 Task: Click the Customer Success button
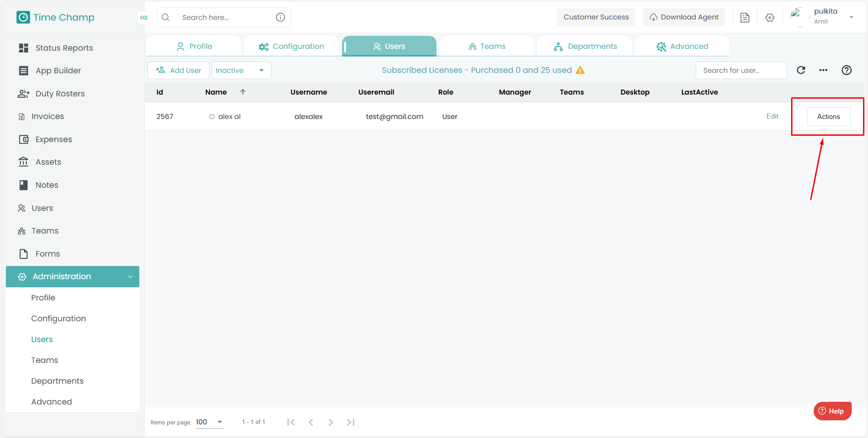coord(596,17)
